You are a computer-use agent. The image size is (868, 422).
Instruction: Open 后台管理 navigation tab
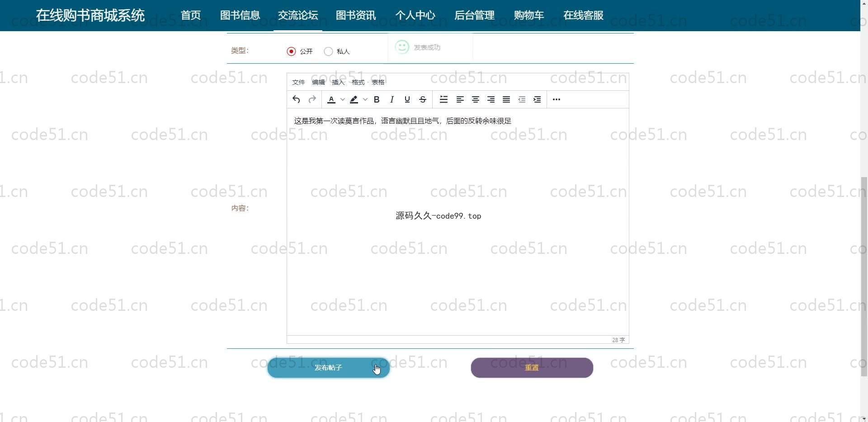(x=474, y=15)
